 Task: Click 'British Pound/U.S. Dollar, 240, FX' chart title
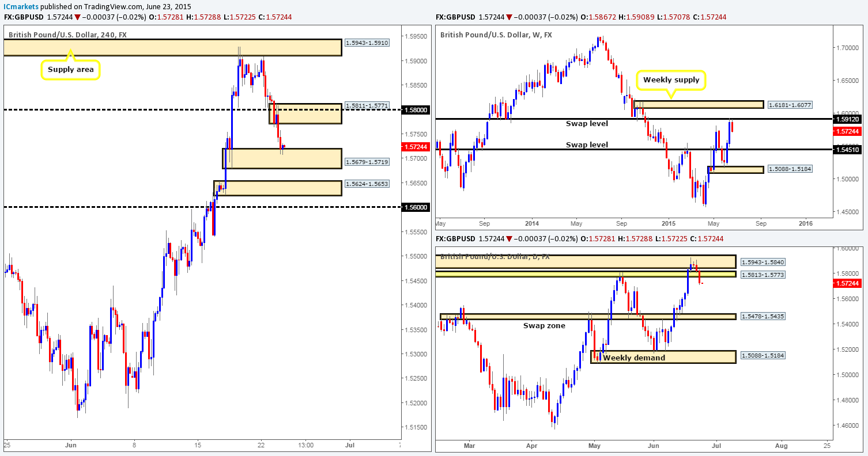67,35
